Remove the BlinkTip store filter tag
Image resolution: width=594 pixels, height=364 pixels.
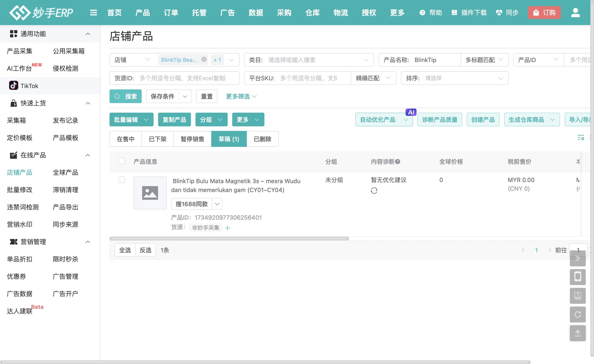[204, 59]
